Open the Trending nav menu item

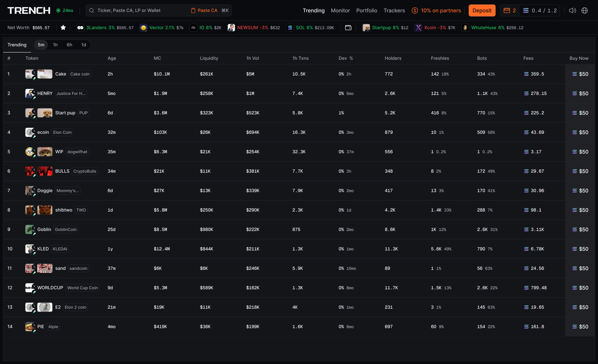[314, 10]
